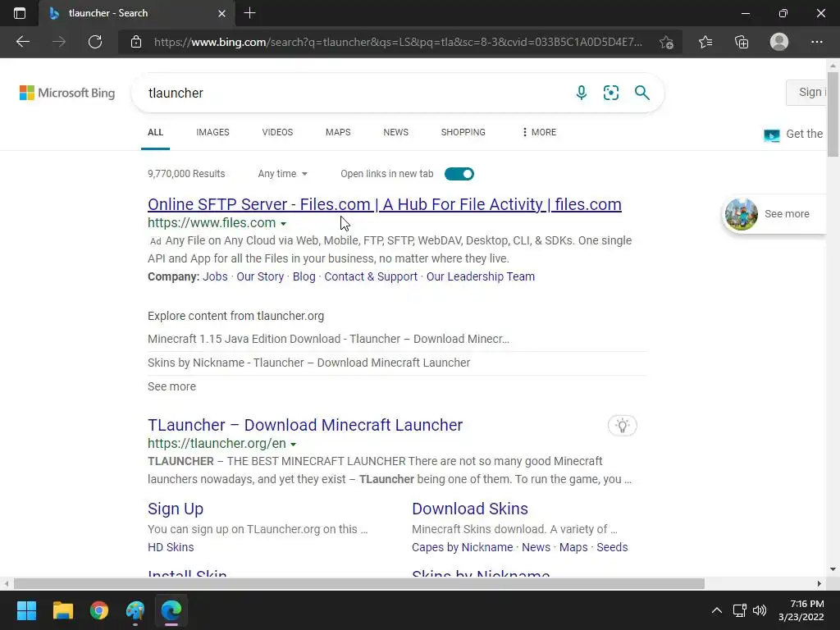Open the Paint app in the taskbar
Viewport: 840px width, 630px height.
click(135, 610)
